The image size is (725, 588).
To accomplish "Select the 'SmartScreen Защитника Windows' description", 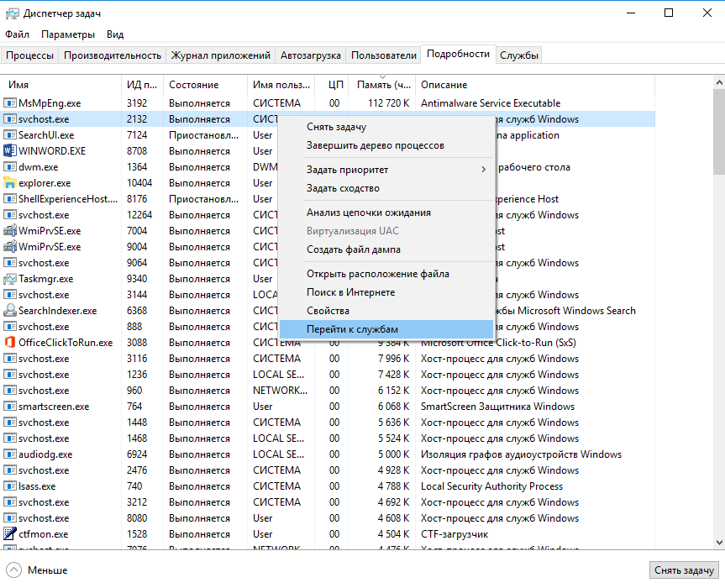I will (497, 407).
